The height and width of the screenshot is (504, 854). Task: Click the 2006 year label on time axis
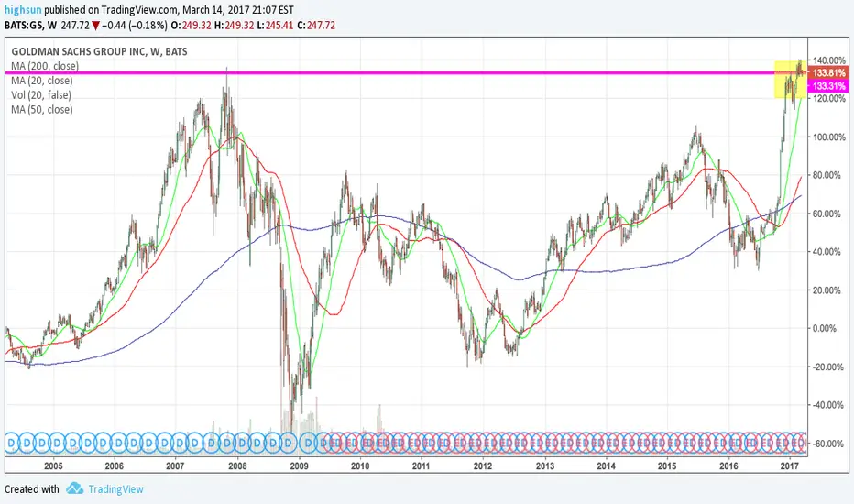[115, 466]
